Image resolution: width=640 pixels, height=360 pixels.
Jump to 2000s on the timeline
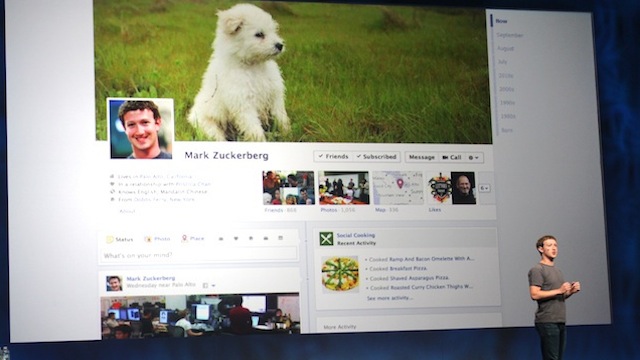pyautogui.click(x=507, y=89)
